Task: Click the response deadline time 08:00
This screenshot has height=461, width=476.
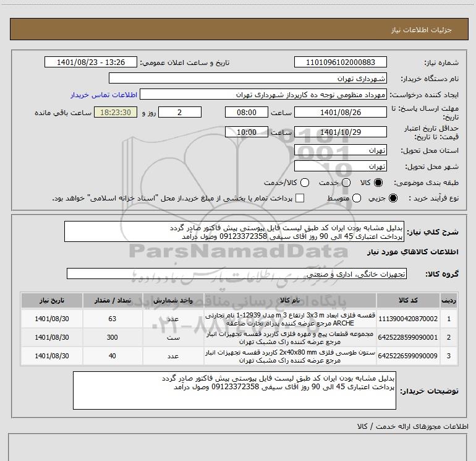Action: (247, 112)
